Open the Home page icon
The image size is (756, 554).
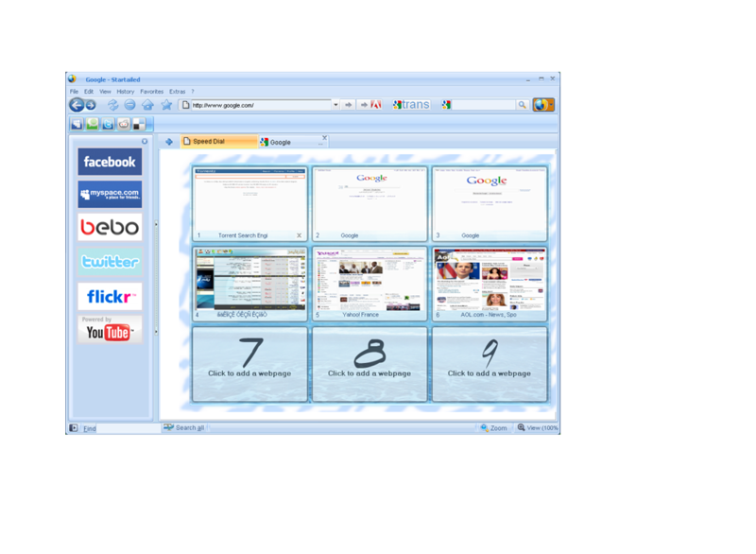(x=146, y=105)
